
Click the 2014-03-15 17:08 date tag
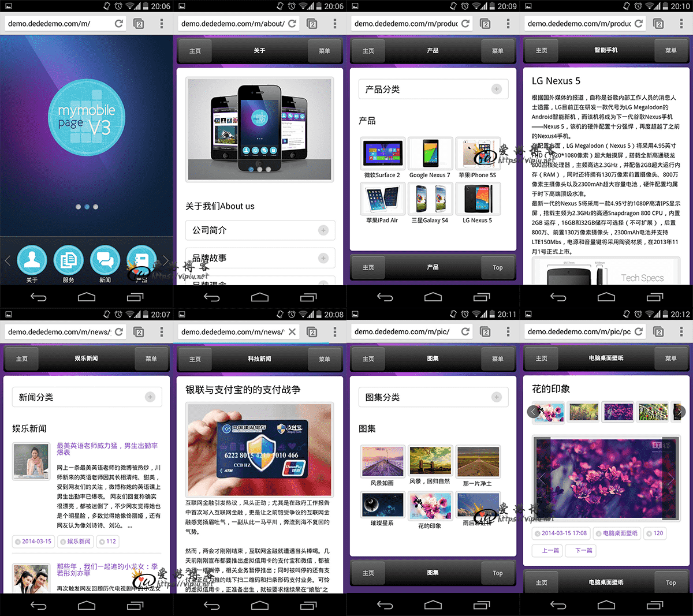click(x=561, y=533)
